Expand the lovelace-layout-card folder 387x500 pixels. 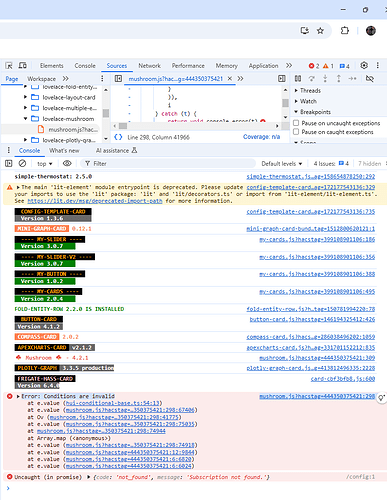[25, 97]
